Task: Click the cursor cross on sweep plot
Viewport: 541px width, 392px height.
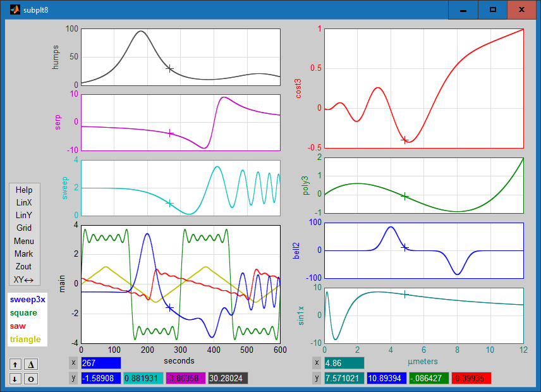Action: click(169, 203)
